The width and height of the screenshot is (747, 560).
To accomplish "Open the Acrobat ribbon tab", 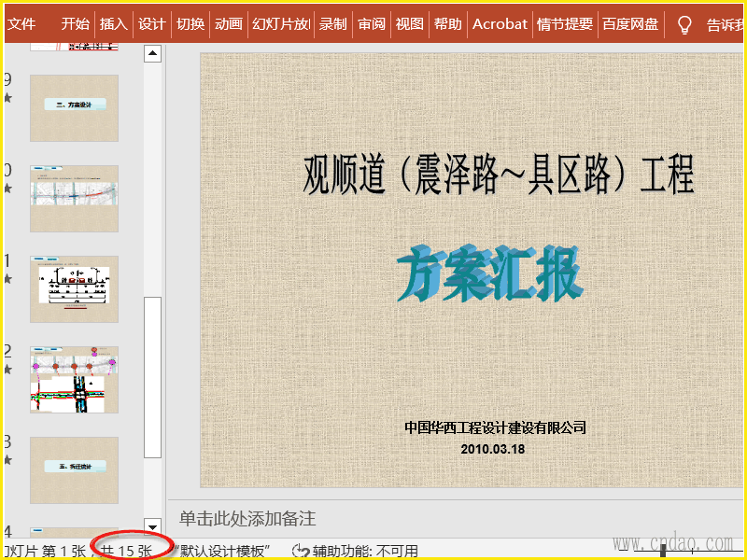I will (x=500, y=24).
